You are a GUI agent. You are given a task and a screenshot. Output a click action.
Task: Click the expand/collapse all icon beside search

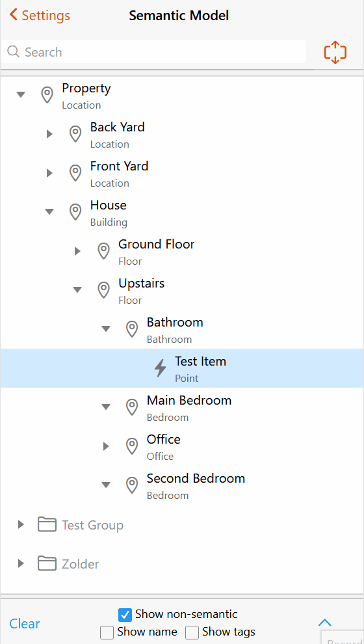(335, 52)
